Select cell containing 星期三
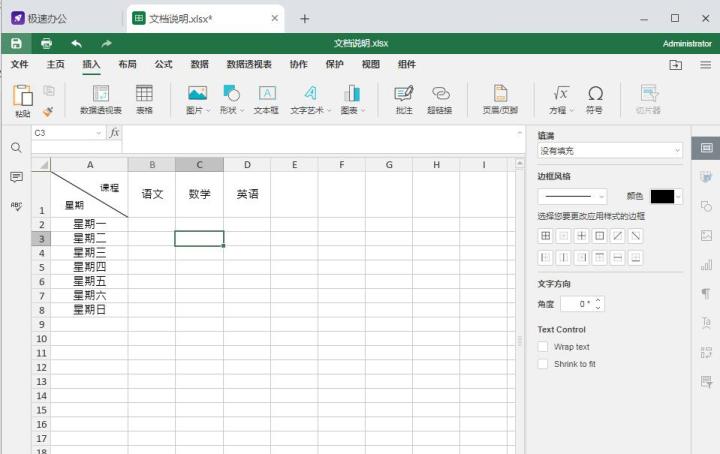This screenshot has height=454, width=720. pos(89,252)
